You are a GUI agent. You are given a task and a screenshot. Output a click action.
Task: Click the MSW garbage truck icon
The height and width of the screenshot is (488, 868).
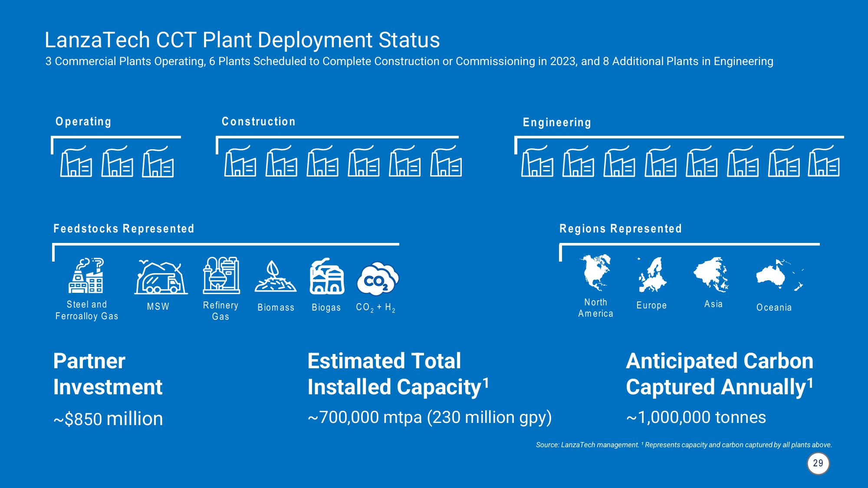(161, 278)
